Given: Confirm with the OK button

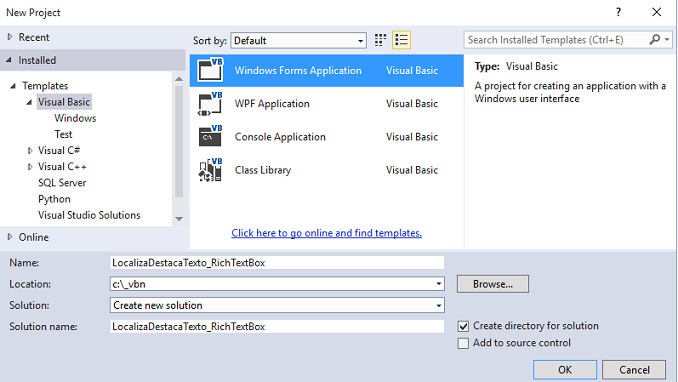Looking at the screenshot, I should pyautogui.click(x=565, y=370).
